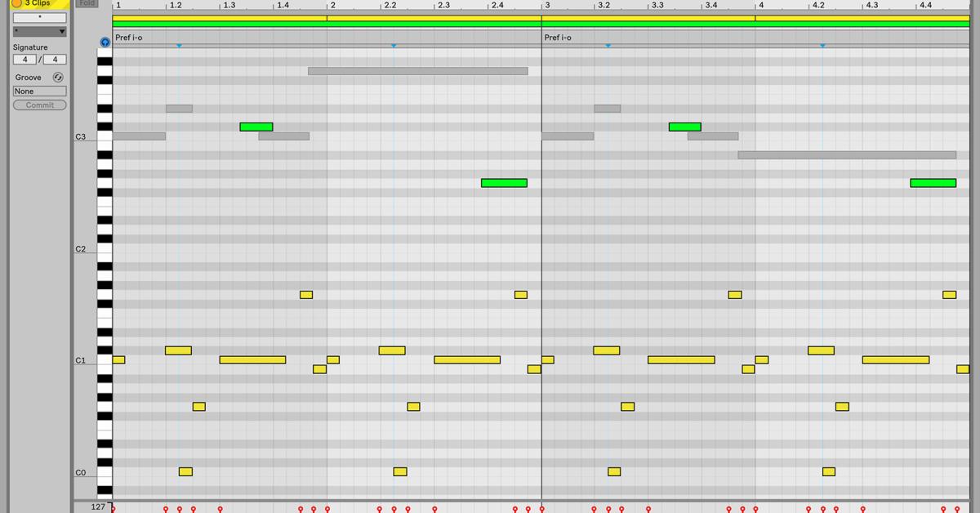Select the green note at 2.4

(x=504, y=183)
